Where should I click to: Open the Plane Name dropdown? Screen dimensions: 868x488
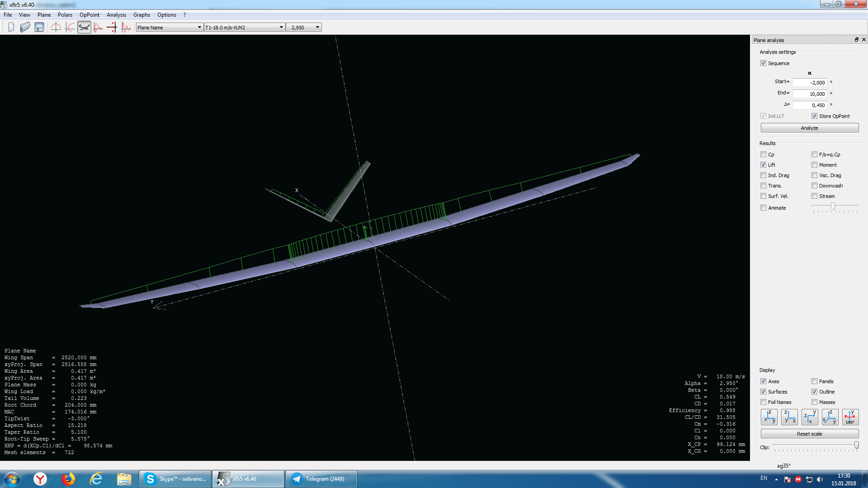tap(169, 28)
